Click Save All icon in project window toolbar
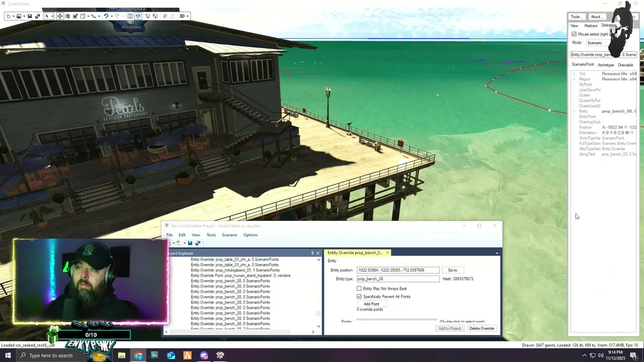 coord(198,243)
